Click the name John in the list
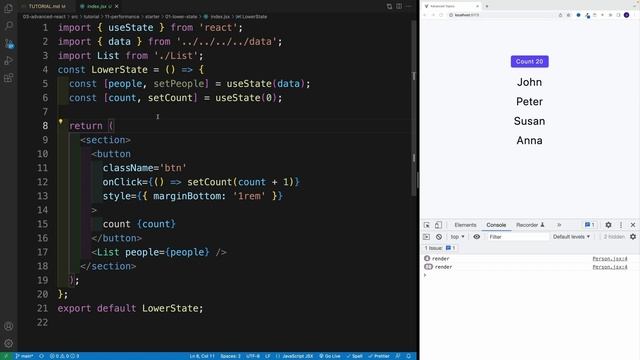Image resolution: width=640 pixels, height=360 pixels. [529, 82]
